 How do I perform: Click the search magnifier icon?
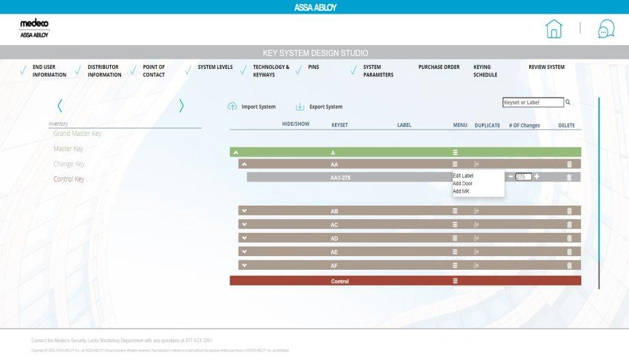[x=567, y=102]
